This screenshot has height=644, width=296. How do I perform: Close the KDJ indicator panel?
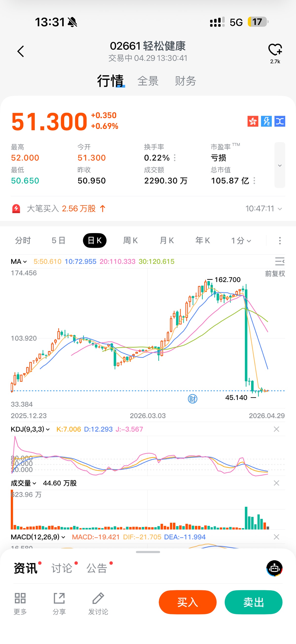(x=276, y=429)
